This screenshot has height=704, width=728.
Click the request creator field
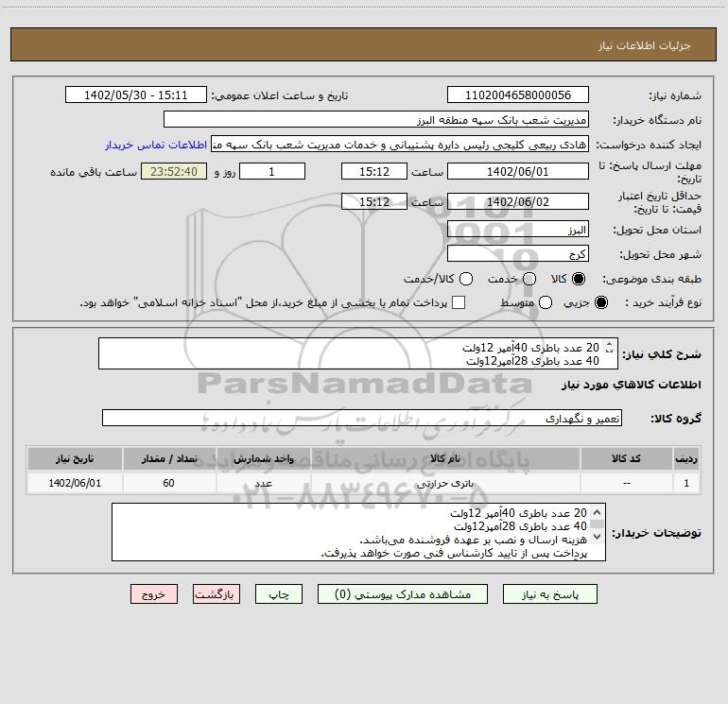(x=400, y=144)
